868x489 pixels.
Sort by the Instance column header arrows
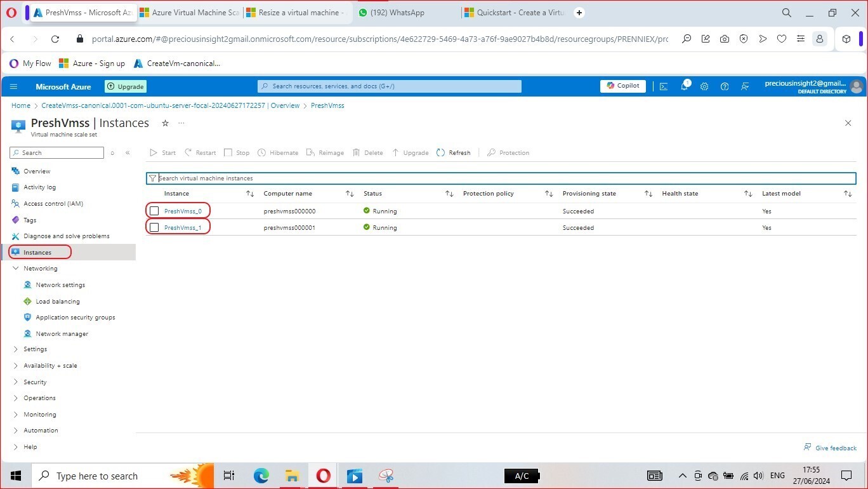[250, 194]
